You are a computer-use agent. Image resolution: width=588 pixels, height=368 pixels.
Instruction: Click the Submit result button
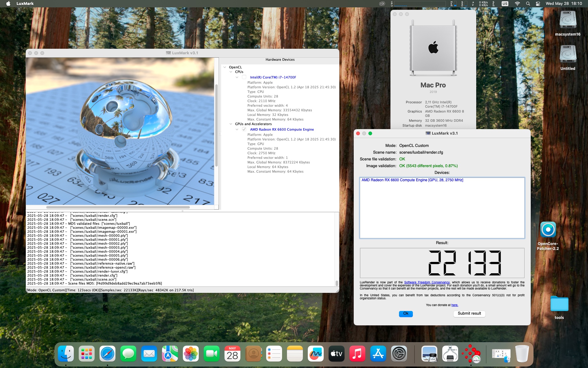click(469, 313)
